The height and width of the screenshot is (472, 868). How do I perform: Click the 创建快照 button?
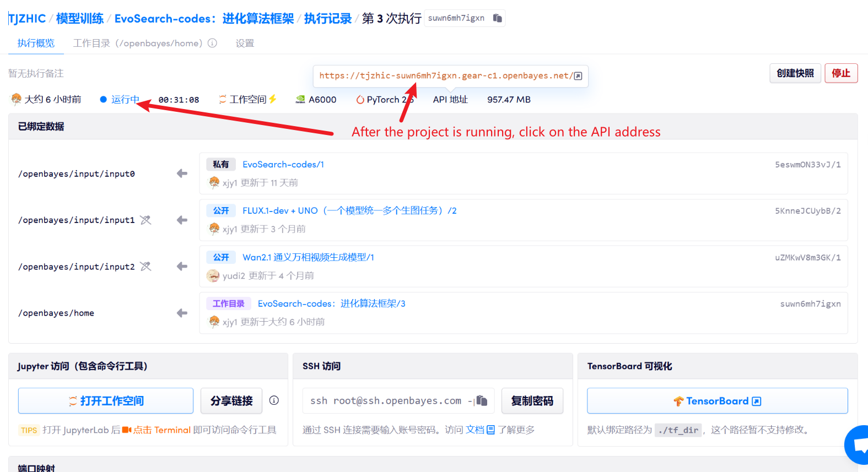coord(795,73)
